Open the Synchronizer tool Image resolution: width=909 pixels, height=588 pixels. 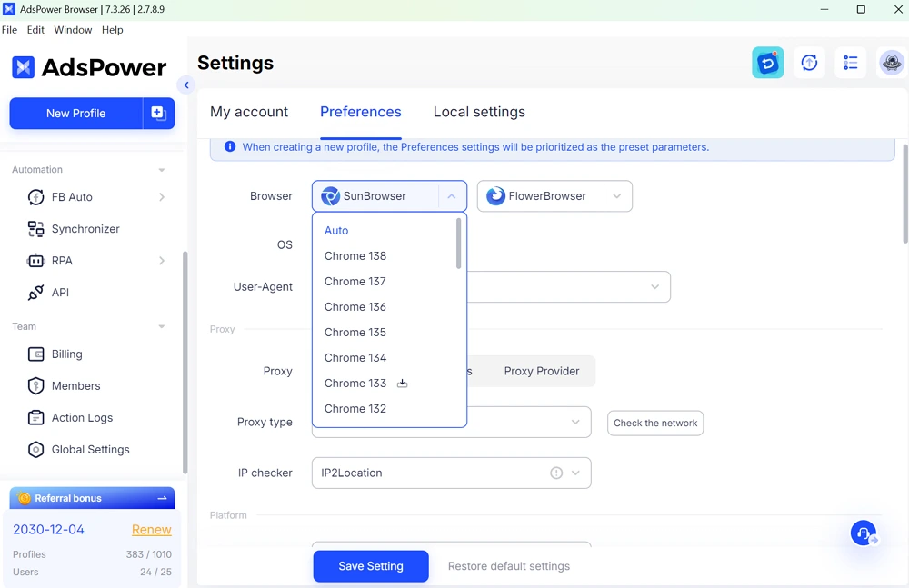pos(85,229)
